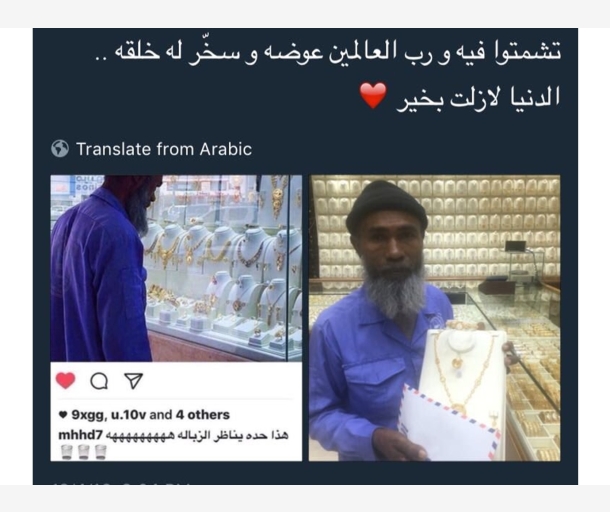This screenshot has width=610, height=512.
Task: Click the globe icon beside Translate from Arabic
Action: [x=60, y=149]
